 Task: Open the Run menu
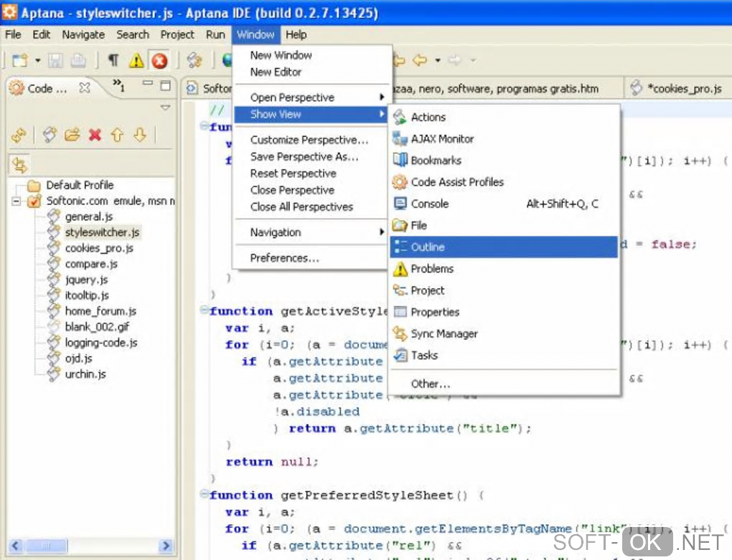215,34
